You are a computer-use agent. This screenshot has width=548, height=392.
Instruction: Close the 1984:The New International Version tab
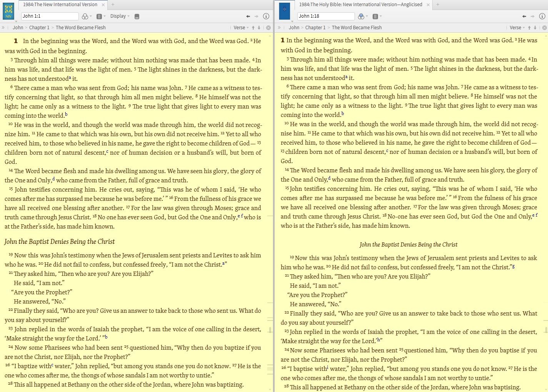pyautogui.click(x=103, y=5)
